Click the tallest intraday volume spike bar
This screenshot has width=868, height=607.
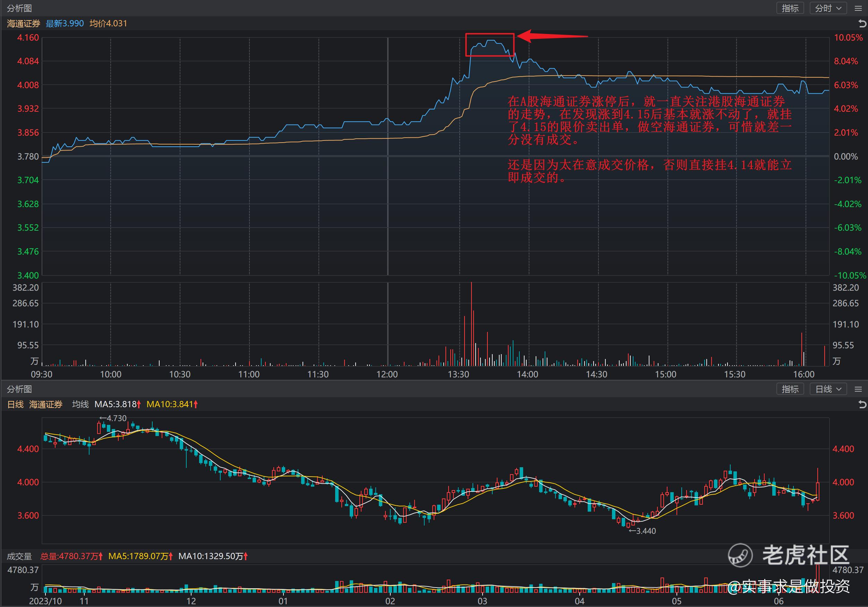tap(471, 324)
